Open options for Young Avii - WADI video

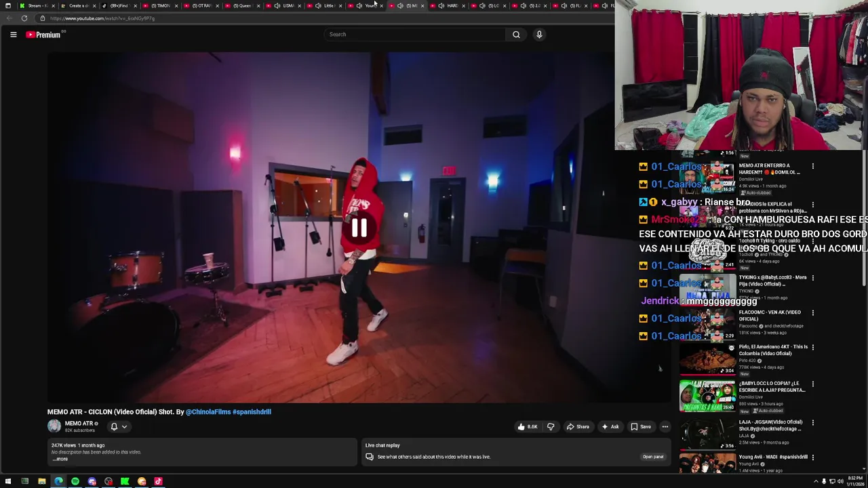pyautogui.click(x=813, y=457)
